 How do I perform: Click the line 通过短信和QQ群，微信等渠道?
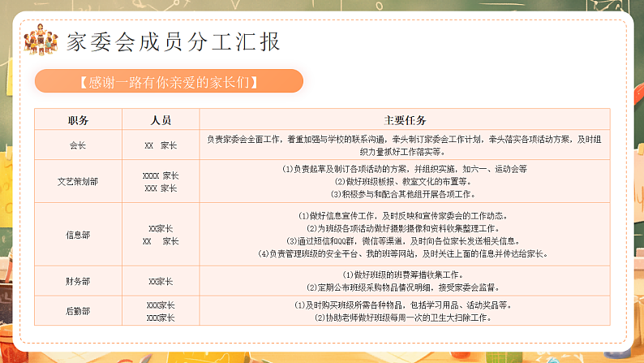[404, 241]
